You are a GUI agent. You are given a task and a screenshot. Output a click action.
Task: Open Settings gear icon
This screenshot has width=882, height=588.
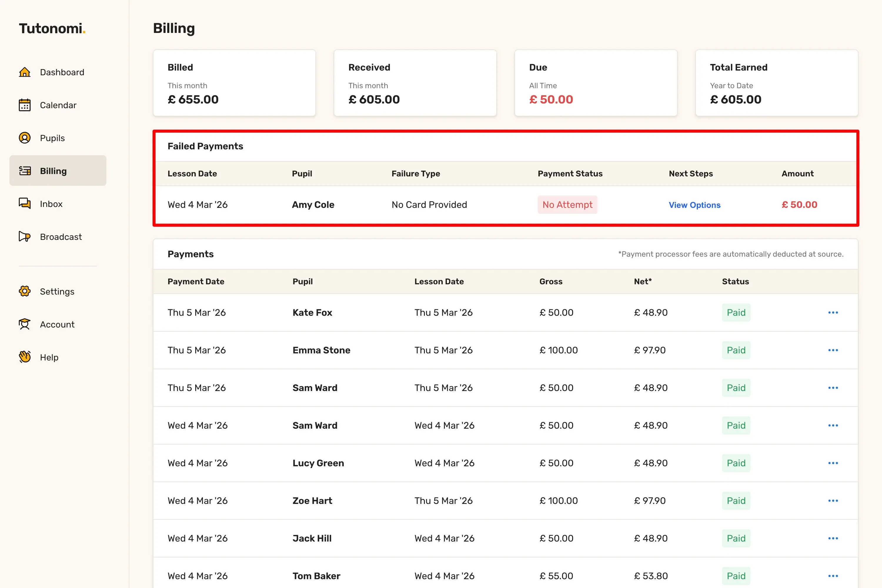25,291
